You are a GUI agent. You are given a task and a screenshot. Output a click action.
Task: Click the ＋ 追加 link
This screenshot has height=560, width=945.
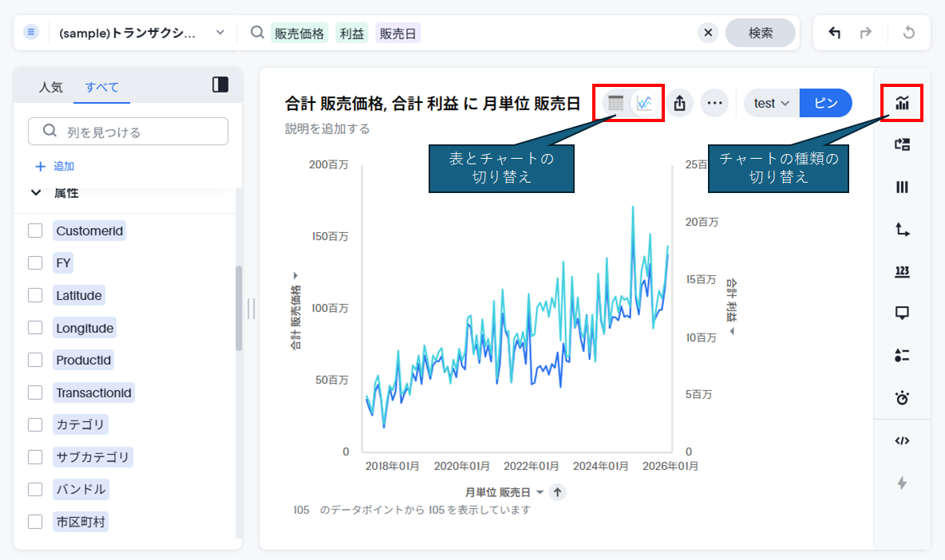click(x=55, y=166)
